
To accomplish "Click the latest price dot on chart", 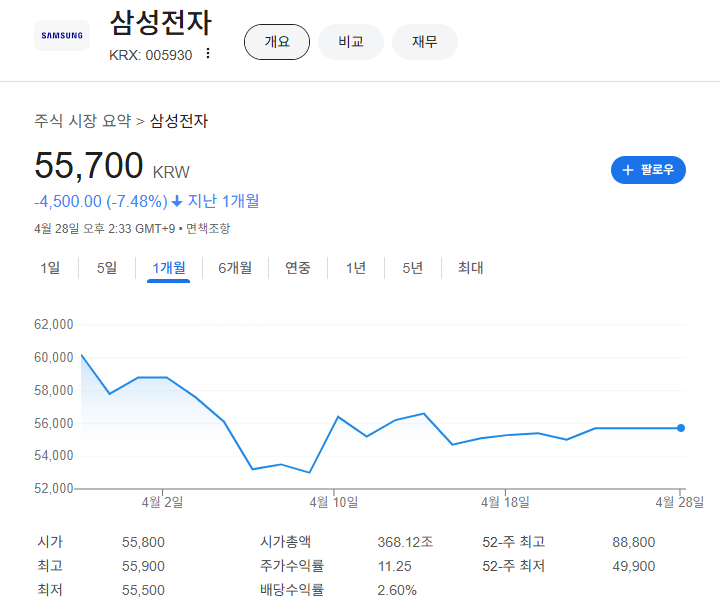I will (681, 428).
